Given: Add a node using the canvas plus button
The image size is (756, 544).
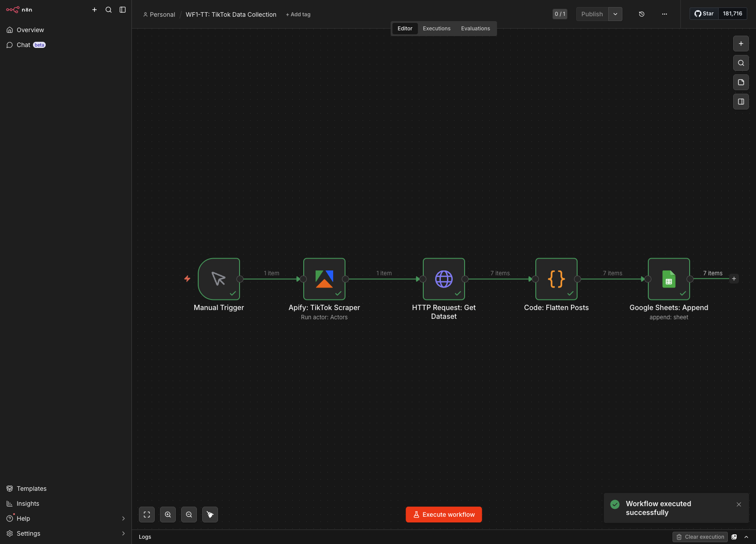Looking at the screenshot, I should [x=741, y=44].
